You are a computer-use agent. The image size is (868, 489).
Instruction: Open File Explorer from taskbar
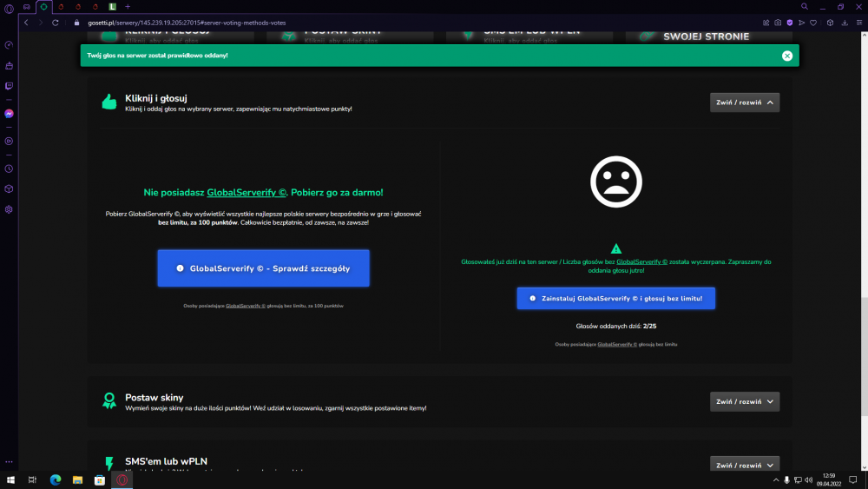click(77, 480)
